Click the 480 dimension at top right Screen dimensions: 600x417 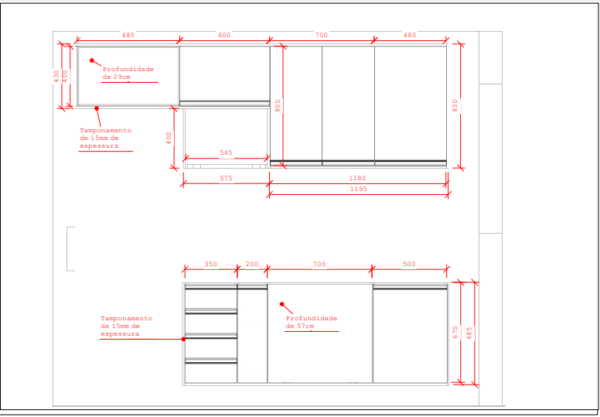tap(410, 35)
